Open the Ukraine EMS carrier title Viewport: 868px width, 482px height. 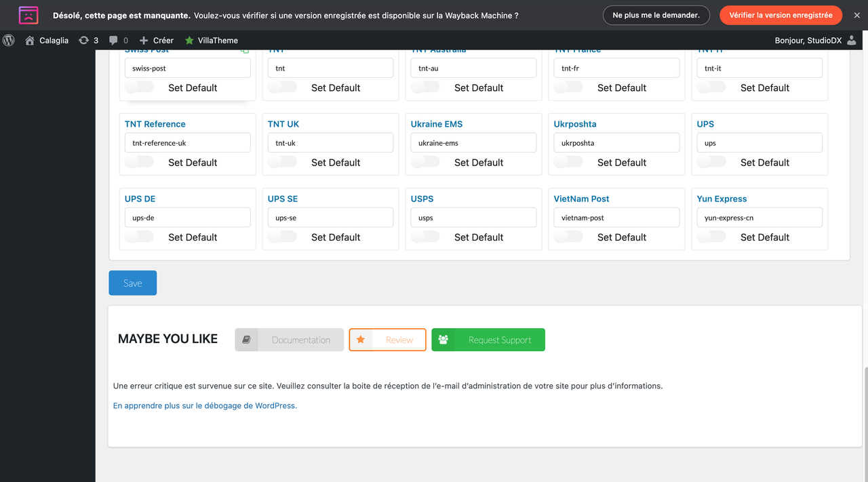(x=437, y=124)
